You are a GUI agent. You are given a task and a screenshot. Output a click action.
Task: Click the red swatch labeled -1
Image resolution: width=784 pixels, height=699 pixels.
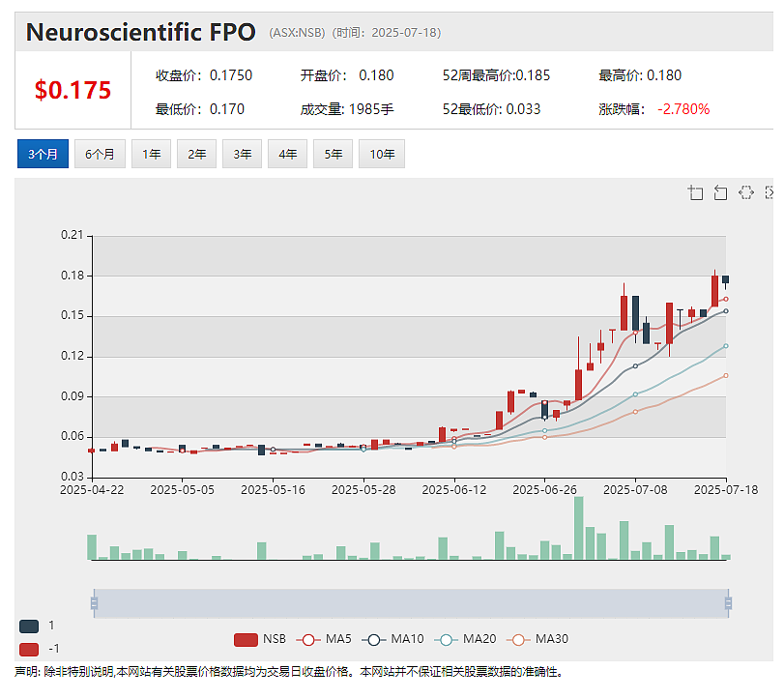coord(29,649)
